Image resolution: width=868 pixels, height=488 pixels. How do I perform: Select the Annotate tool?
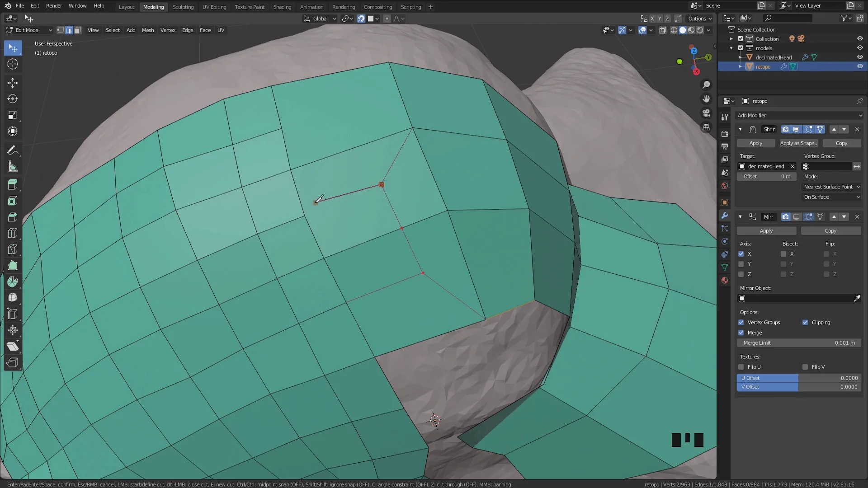click(x=13, y=150)
